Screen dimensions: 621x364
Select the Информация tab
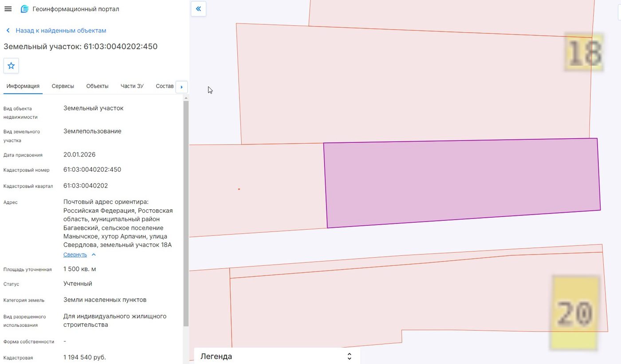[23, 86]
